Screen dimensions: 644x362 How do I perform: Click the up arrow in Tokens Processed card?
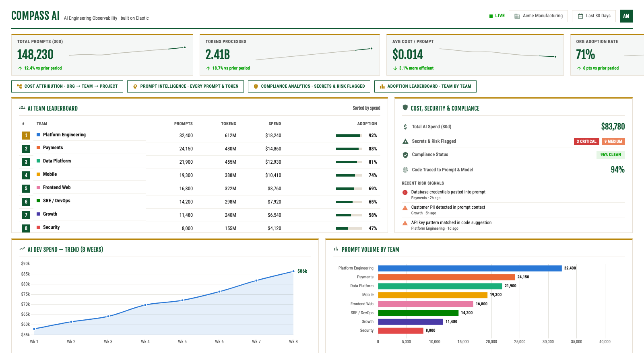pos(208,68)
